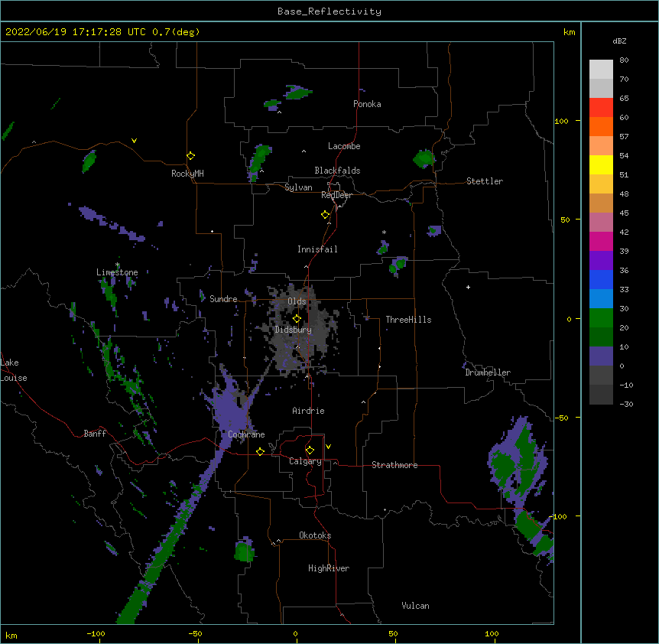Click the Vulcan label
Screen dimensions: 659x644
(415, 606)
